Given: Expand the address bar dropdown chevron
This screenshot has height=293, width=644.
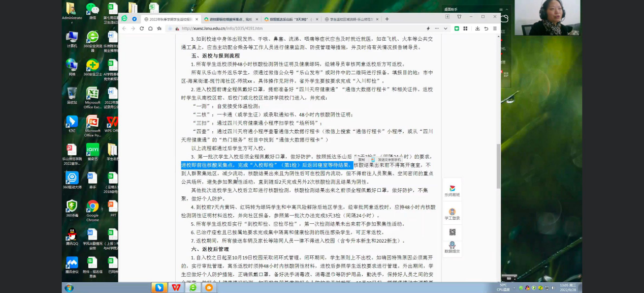Looking at the screenshot, I should click(x=445, y=28).
